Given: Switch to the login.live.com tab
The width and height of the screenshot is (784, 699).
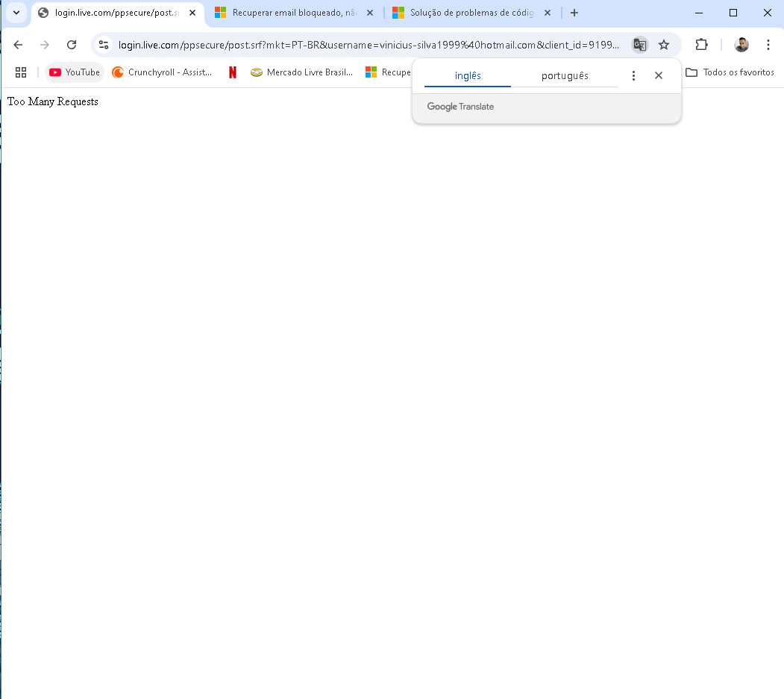Looking at the screenshot, I should click(118, 13).
